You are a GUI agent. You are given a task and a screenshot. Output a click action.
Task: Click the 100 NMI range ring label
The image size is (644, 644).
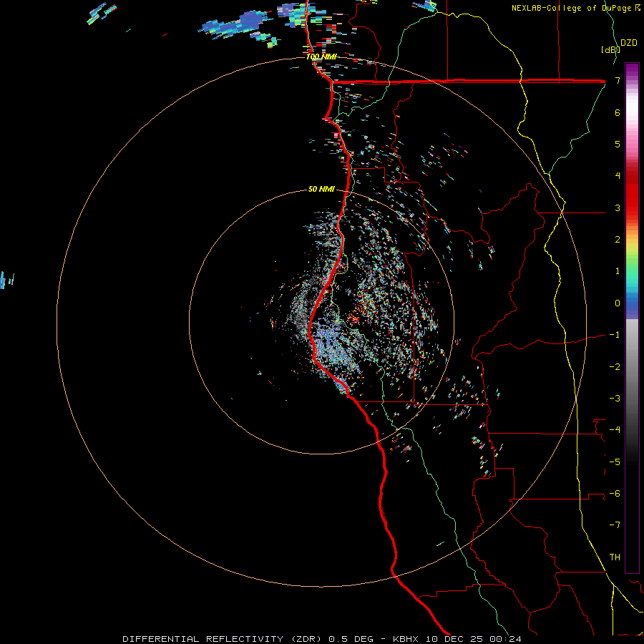(x=321, y=57)
